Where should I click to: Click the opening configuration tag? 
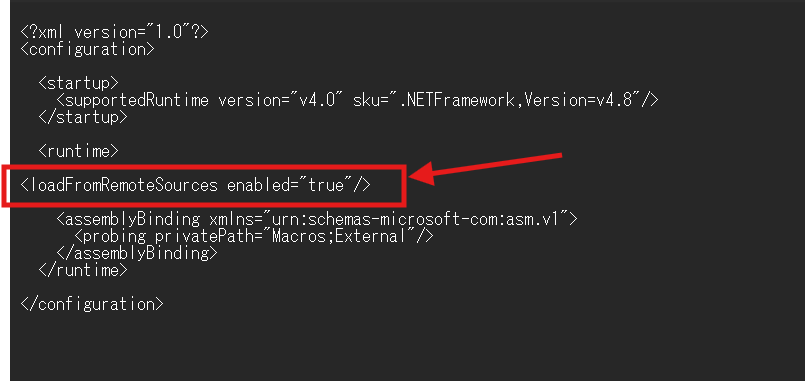[x=87, y=50]
